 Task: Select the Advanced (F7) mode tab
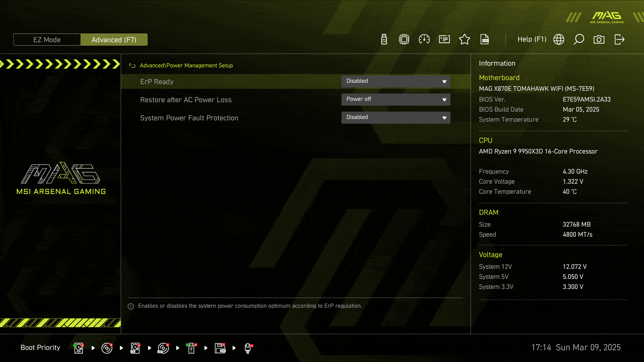[x=114, y=40]
